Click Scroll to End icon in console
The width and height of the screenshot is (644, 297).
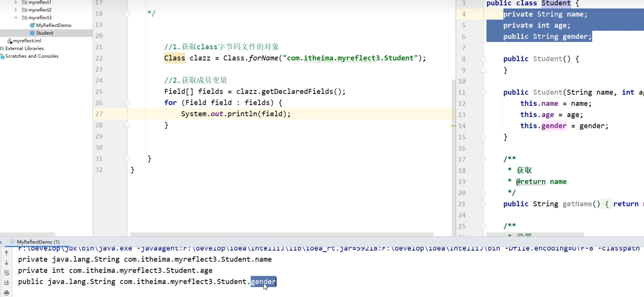pyautogui.click(x=6, y=283)
